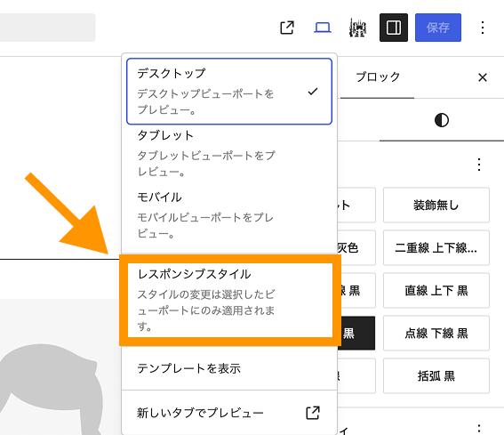Select the デスクトップ preview option
504x435 pixels.
pyautogui.click(x=229, y=92)
